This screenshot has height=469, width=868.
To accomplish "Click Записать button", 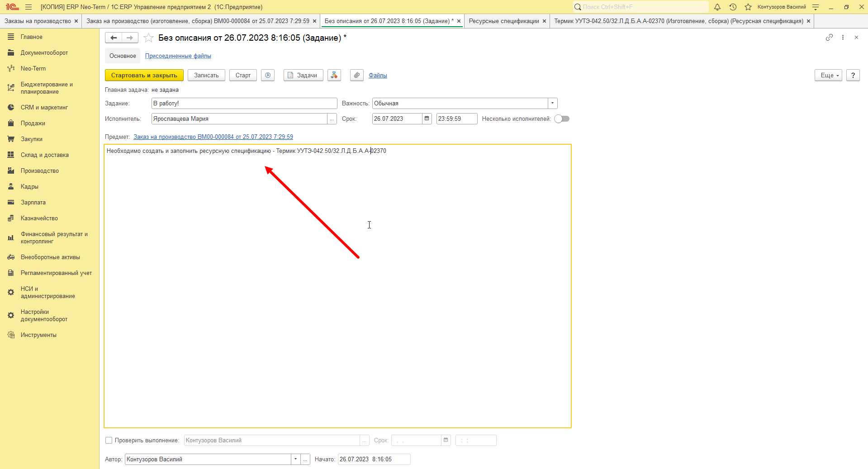I will (x=206, y=75).
